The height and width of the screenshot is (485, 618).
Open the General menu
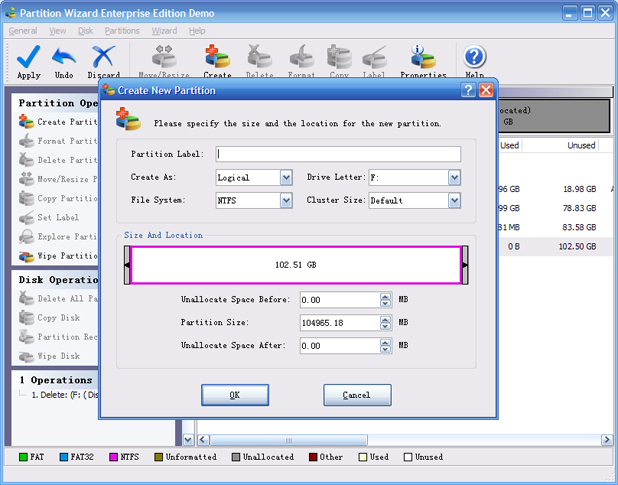(x=23, y=31)
